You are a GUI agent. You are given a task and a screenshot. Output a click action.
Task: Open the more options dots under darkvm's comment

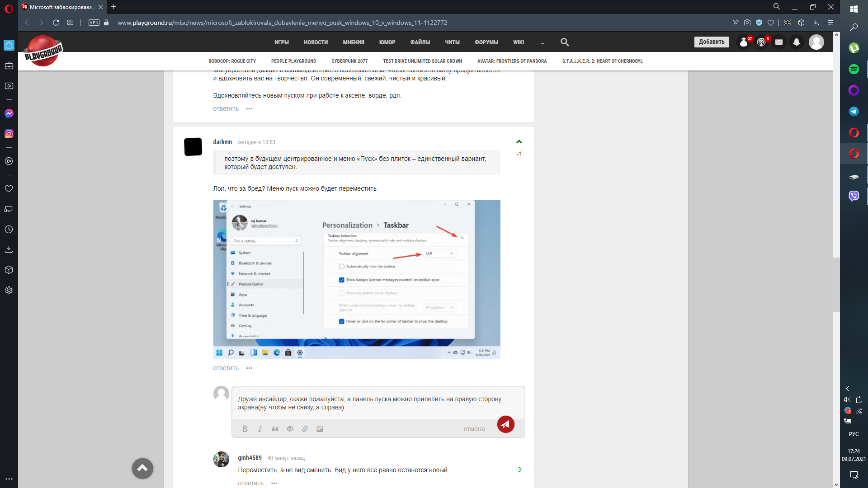coord(249,368)
